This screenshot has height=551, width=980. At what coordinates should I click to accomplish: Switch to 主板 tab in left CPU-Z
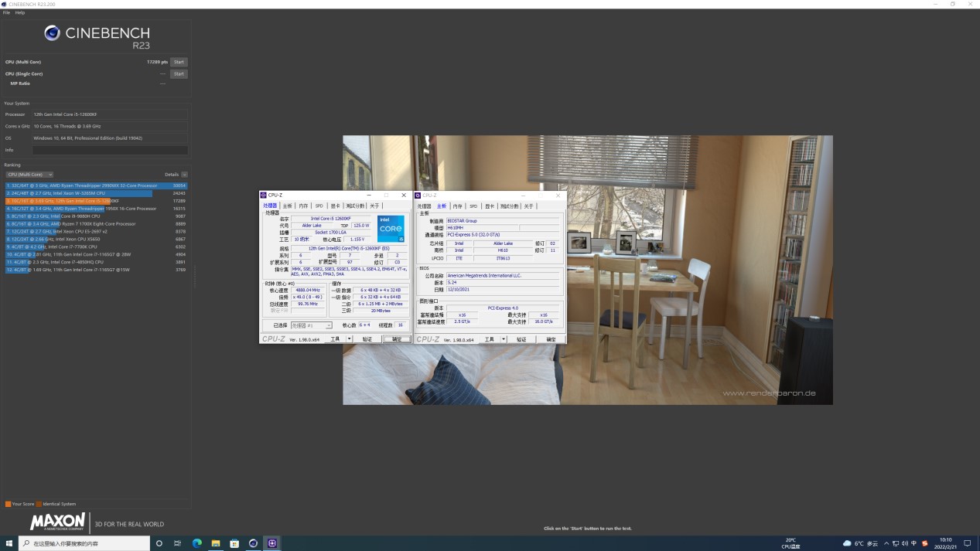click(287, 206)
